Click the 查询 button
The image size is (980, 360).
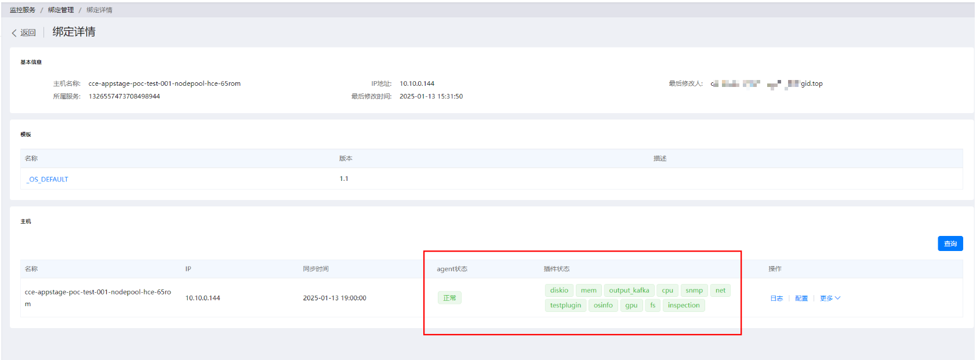pyautogui.click(x=950, y=244)
